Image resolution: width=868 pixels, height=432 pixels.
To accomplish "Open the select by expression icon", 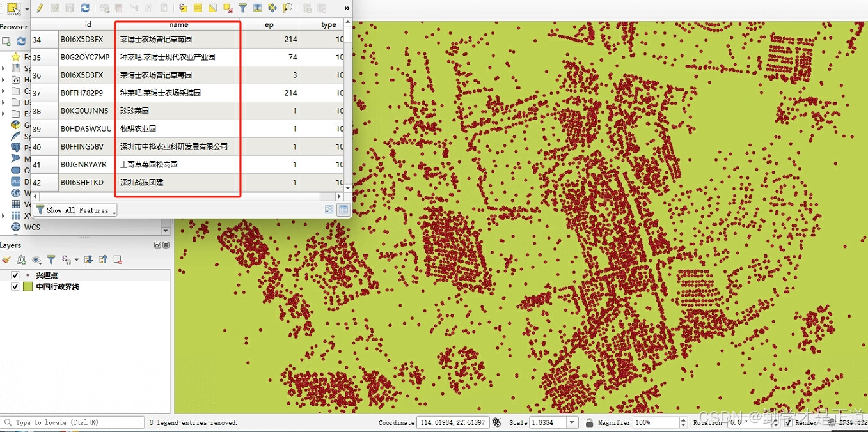I will 184,8.
